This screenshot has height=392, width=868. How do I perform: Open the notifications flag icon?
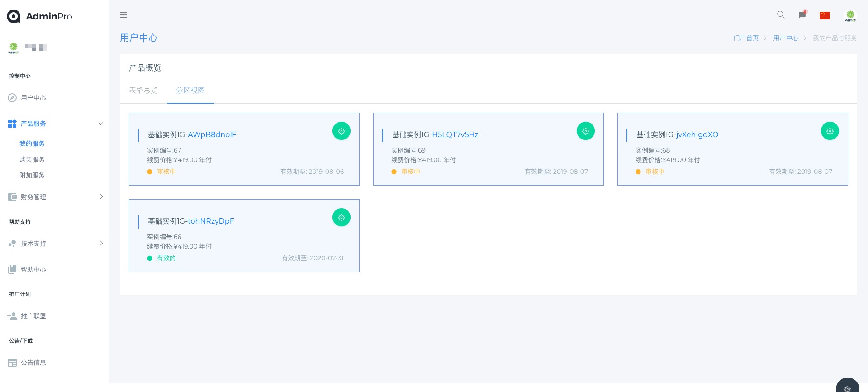(x=802, y=14)
